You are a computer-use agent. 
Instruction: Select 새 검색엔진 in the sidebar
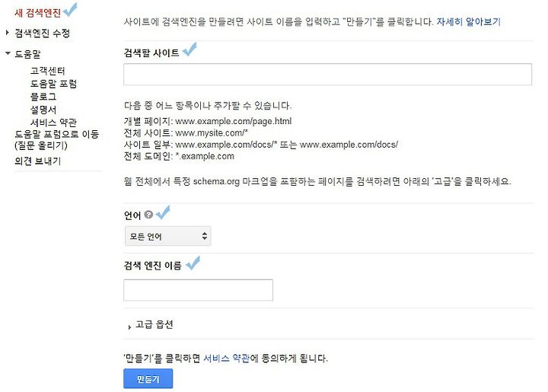pyautogui.click(x=38, y=13)
